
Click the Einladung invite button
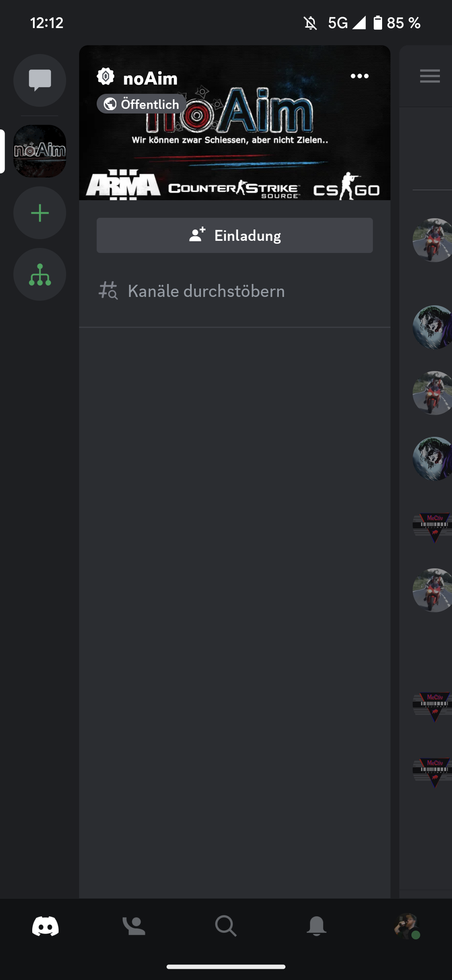pos(235,235)
